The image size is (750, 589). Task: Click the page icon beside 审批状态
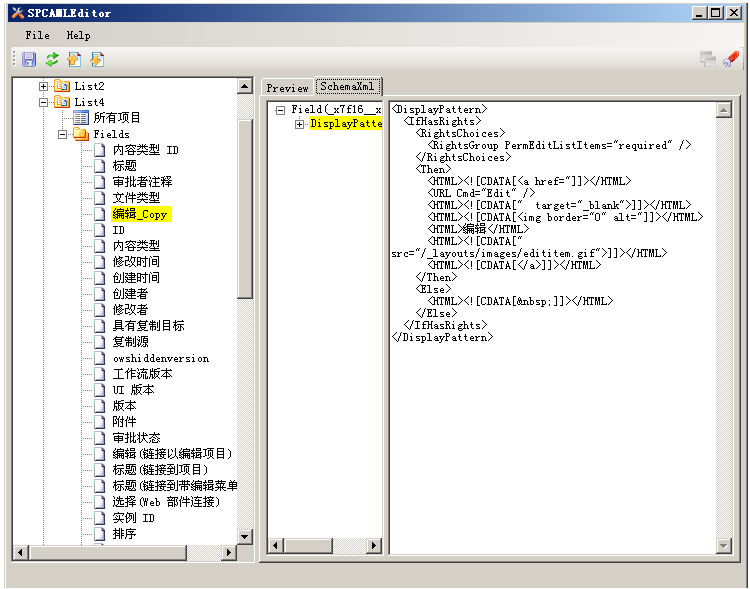[x=99, y=438]
